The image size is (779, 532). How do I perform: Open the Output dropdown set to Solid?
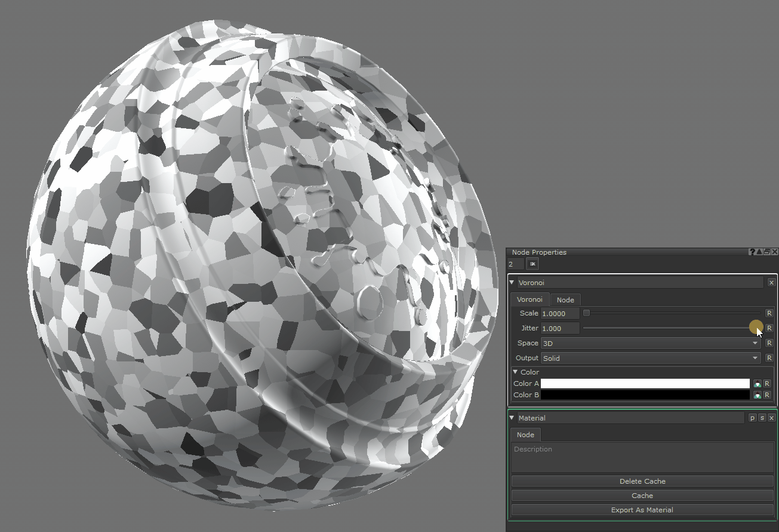coord(650,358)
